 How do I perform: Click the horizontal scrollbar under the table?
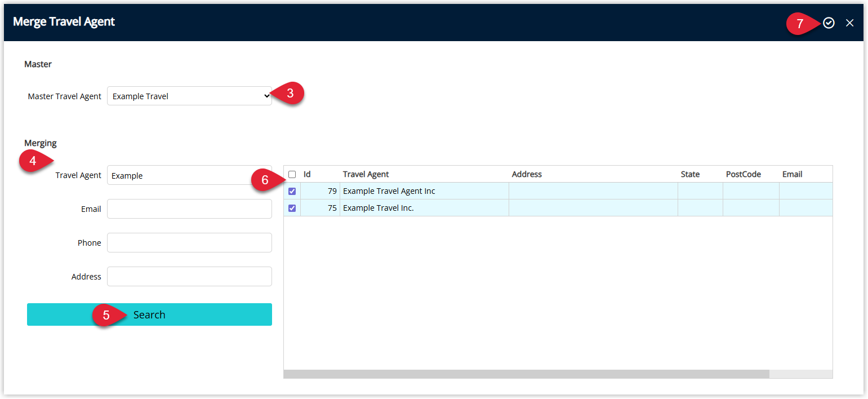[526, 374]
